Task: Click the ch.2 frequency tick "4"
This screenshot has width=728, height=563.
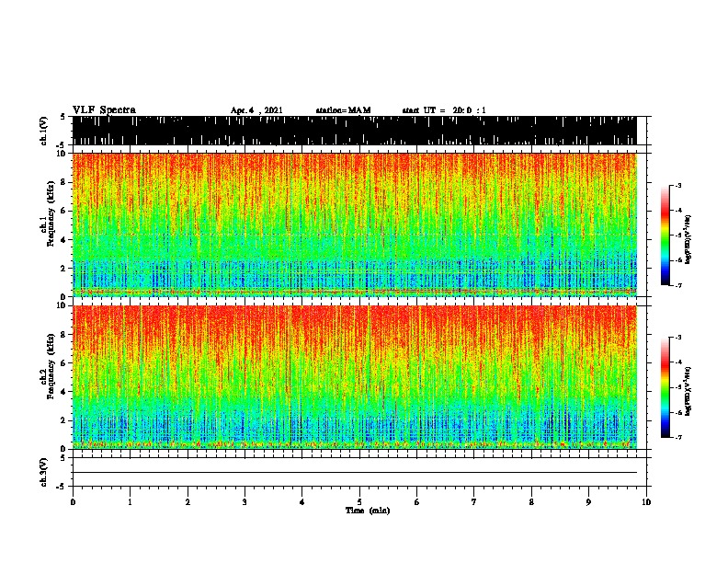Action: pyautogui.click(x=64, y=392)
